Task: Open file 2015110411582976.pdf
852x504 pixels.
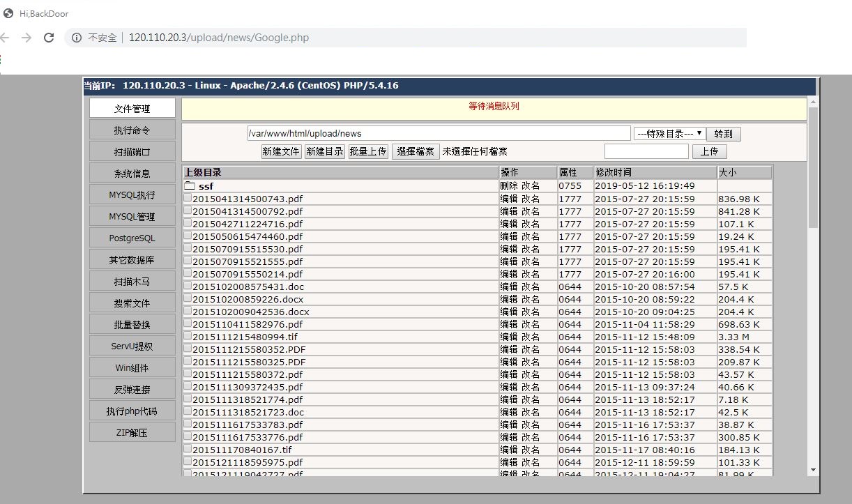Action: [x=248, y=324]
